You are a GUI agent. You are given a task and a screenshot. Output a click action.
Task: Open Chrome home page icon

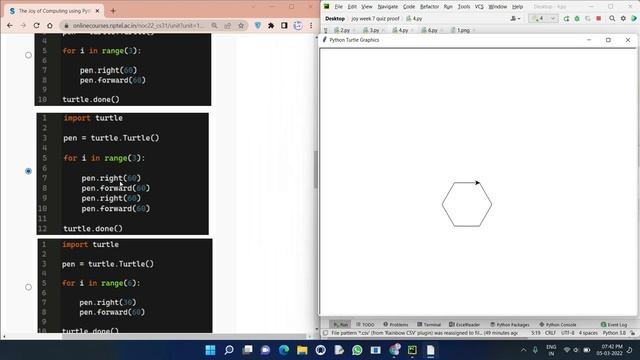click(50, 25)
